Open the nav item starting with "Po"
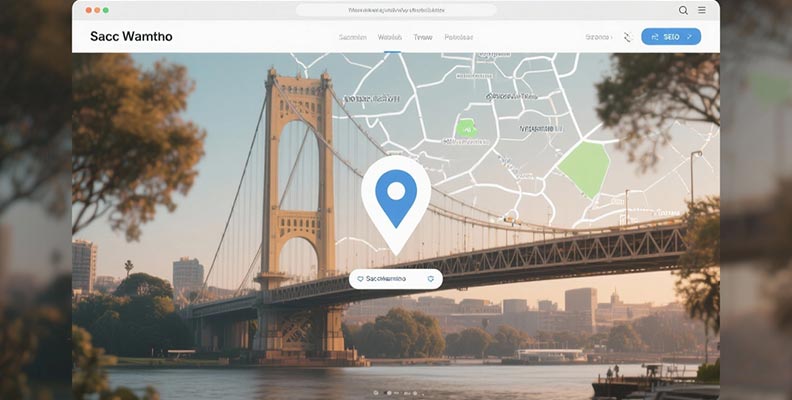Image resolution: width=792 pixels, height=400 pixels. (459, 37)
